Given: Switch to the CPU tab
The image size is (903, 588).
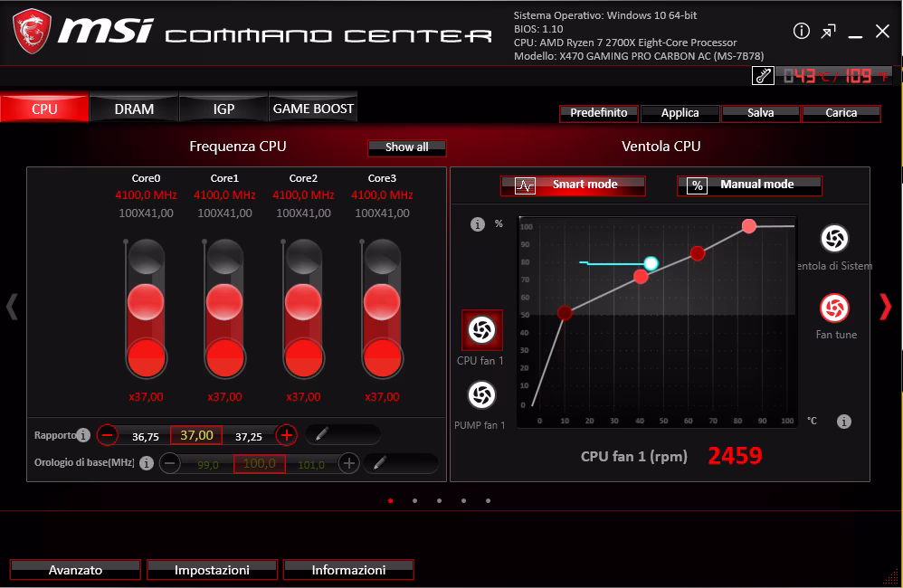Looking at the screenshot, I should 44,108.
